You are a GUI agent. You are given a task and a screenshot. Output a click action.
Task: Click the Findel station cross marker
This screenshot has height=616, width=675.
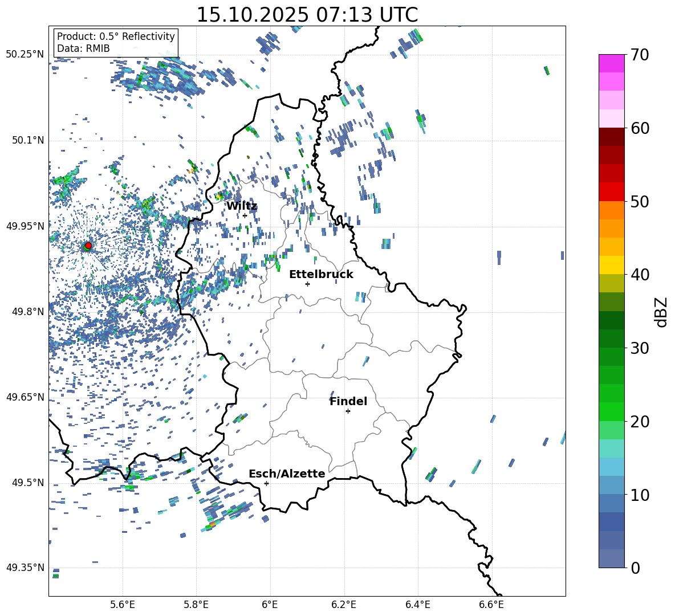(348, 411)
